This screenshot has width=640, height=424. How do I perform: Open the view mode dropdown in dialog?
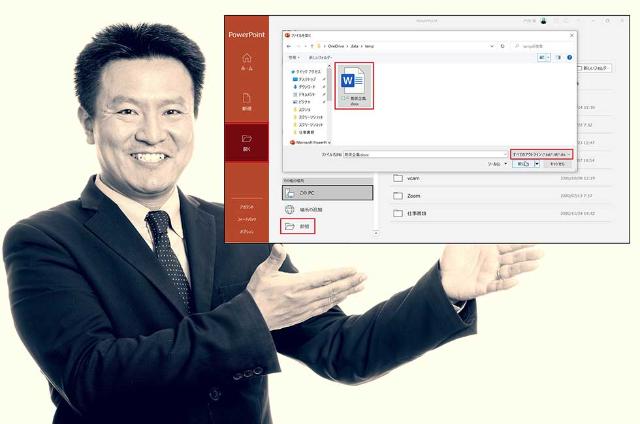coord(545,58)
